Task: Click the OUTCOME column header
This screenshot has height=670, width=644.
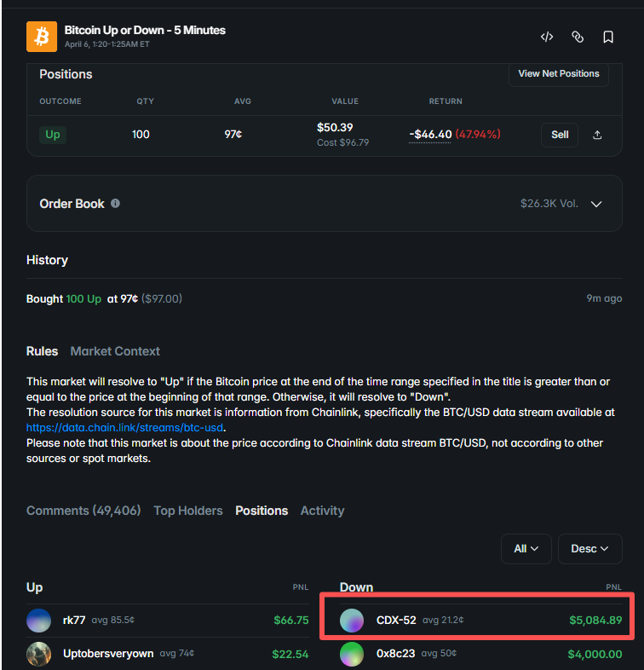Action: (60, 101)
